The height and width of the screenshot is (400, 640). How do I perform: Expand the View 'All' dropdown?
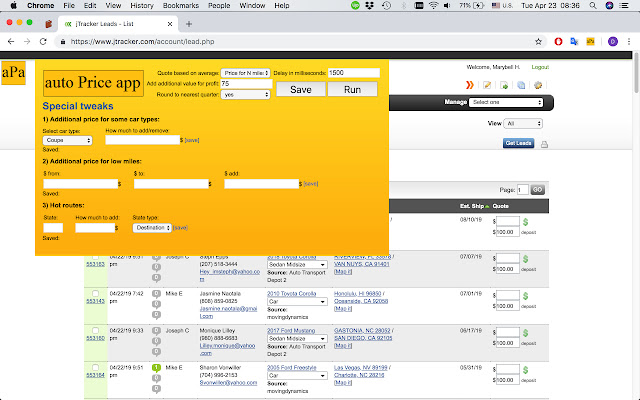tap(523, 123)
